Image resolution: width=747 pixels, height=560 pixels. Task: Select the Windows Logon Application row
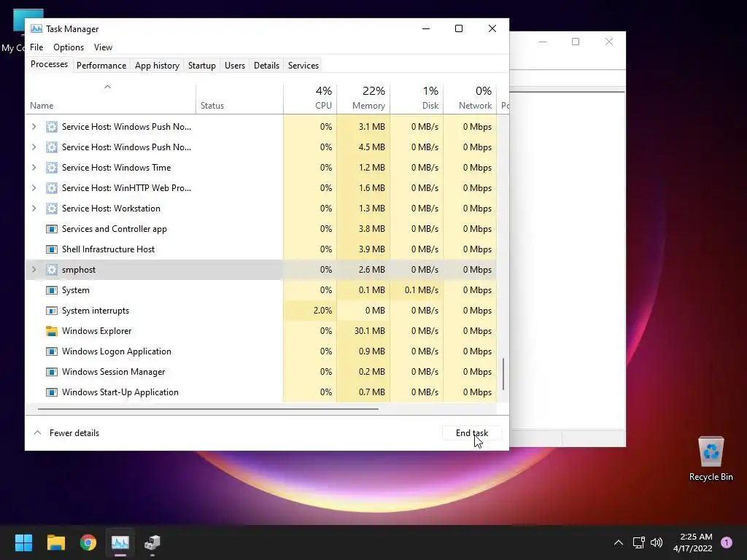tap(260, 351)
